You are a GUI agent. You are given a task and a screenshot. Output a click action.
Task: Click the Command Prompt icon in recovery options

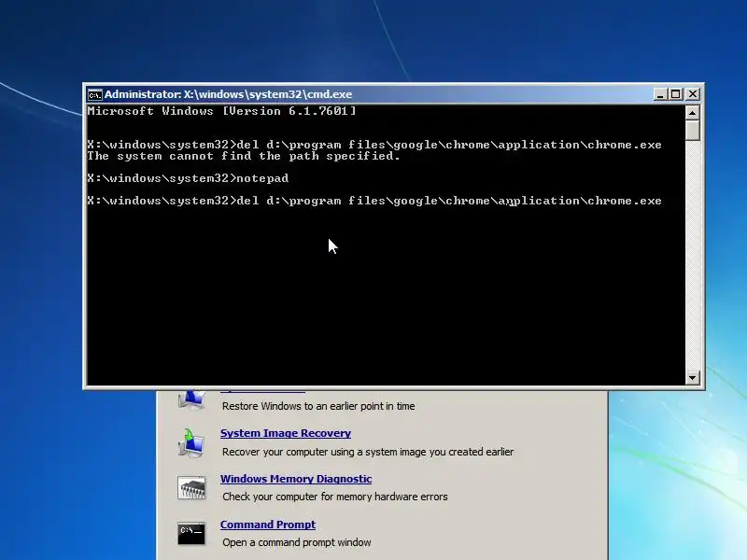tap(191, 533)
